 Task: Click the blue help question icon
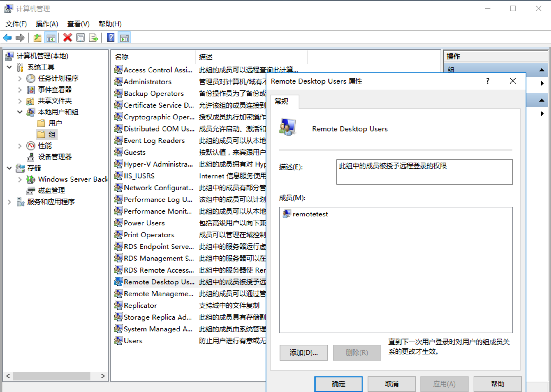pos(111,38)
